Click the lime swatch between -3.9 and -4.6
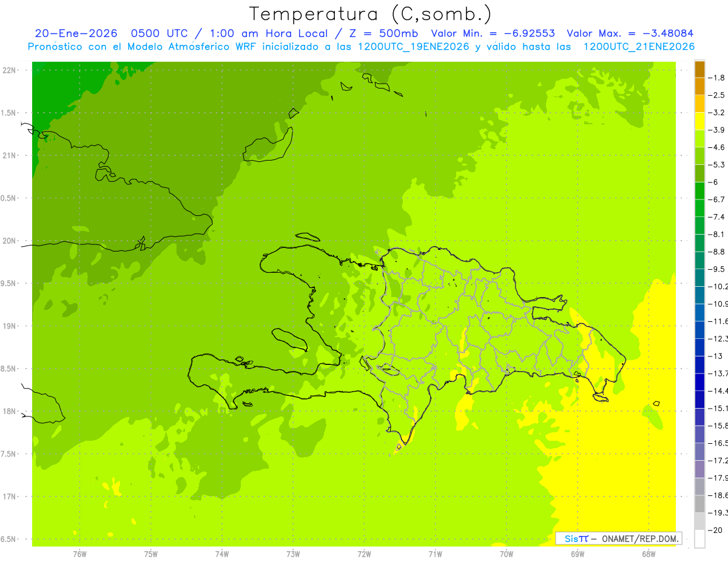The width and height of the screenshot is (728, 562). point(699,139)
